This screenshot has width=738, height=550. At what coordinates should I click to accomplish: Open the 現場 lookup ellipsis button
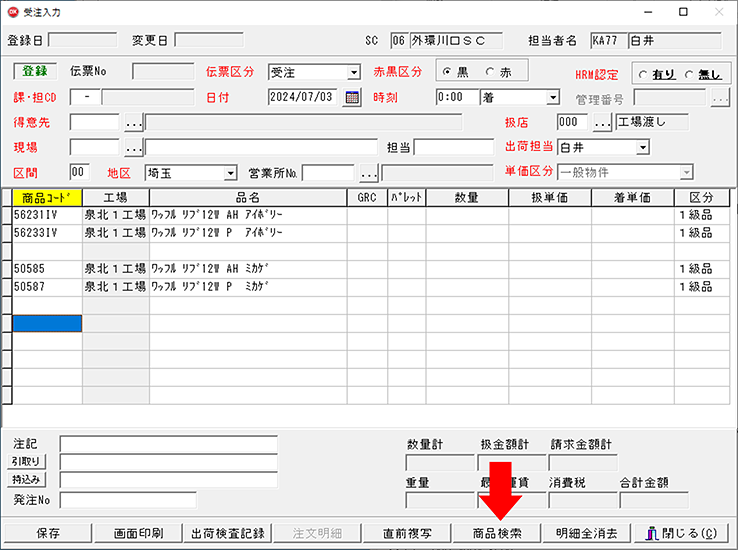(134, 148)
